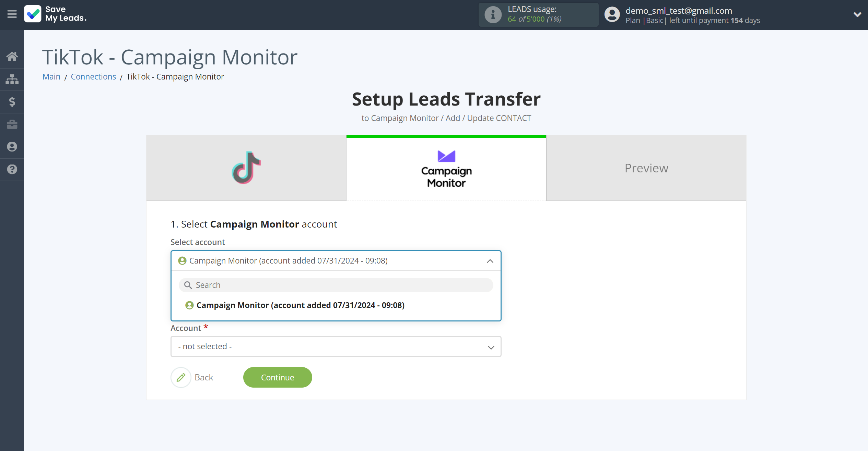Open the billing dollar sidebar icon
The image size is (868, 451).
point(12,102)
